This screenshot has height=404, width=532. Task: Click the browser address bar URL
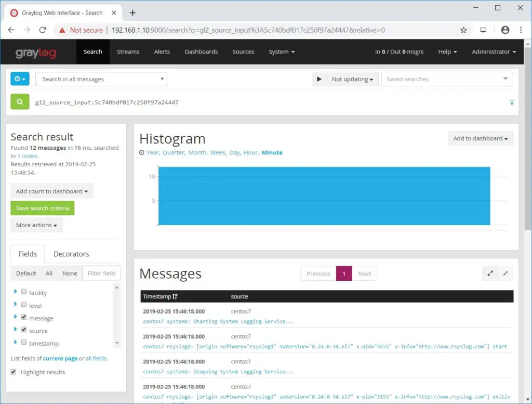(x=248, y=30)
